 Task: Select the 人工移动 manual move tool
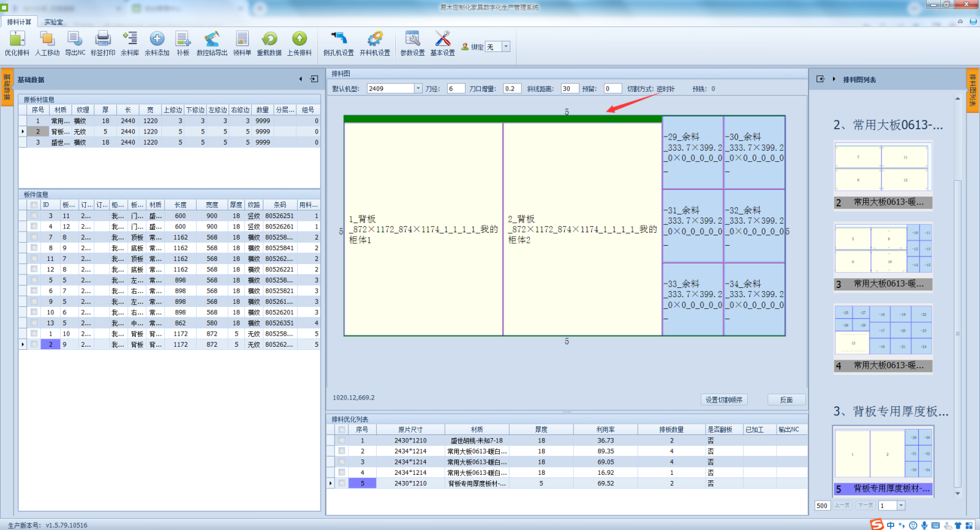click(47, 44)
